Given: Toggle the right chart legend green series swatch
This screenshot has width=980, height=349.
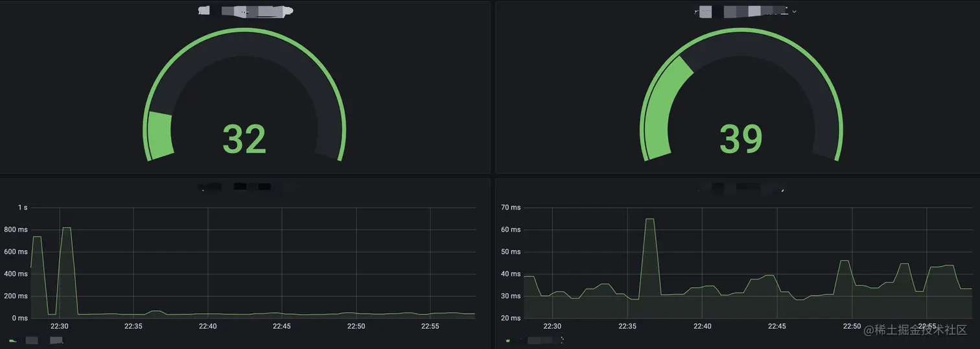Looking at the screenshot, I should click(x=509, y=340).
